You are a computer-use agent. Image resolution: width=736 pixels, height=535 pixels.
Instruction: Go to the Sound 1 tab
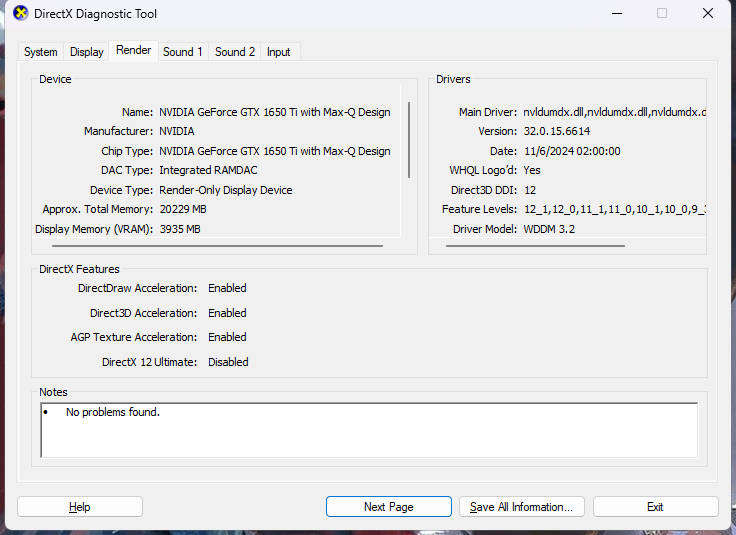click(x=183, y=52)
